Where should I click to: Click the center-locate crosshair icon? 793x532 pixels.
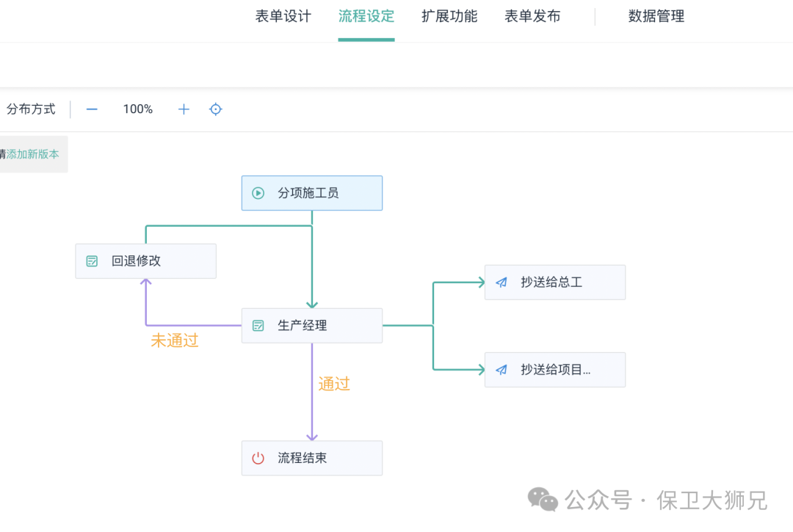[x=215, y=109]
